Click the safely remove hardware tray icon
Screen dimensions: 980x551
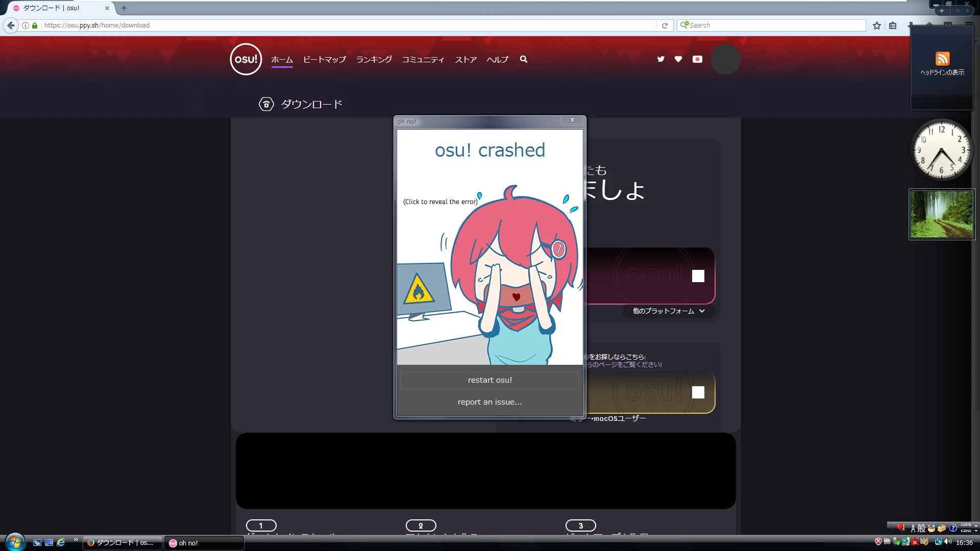[x=897, y=542]
